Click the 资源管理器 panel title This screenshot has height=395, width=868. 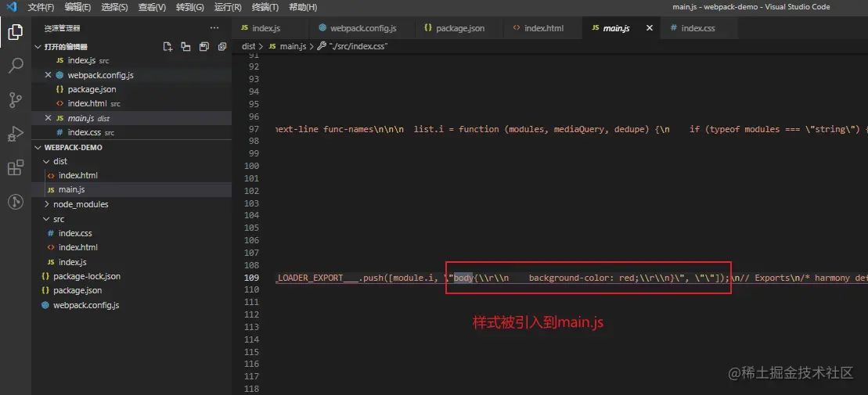pyautogui.click(x=62, y=28)
